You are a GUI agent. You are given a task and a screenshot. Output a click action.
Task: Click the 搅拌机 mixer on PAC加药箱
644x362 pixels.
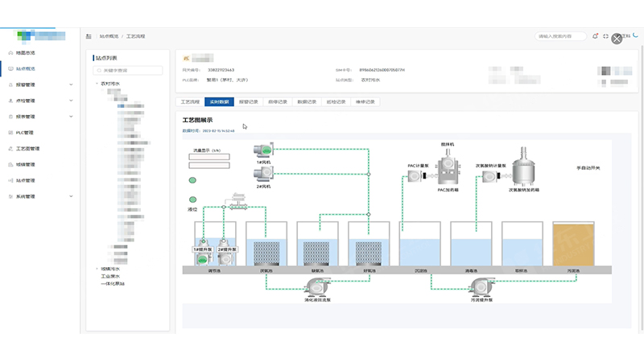tap(448, 163)
